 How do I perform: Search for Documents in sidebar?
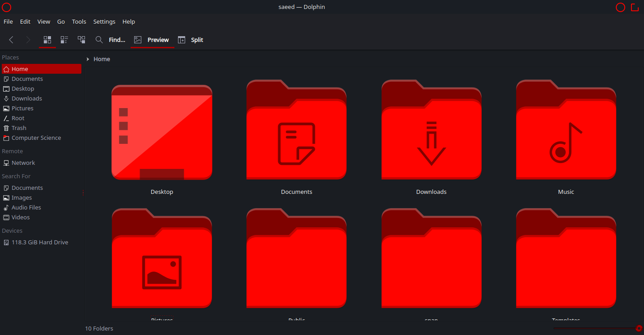click(42, 188)
